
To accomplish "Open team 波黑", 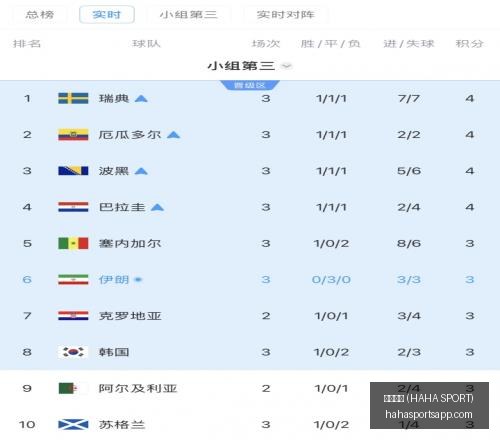I will click(114, 171).
